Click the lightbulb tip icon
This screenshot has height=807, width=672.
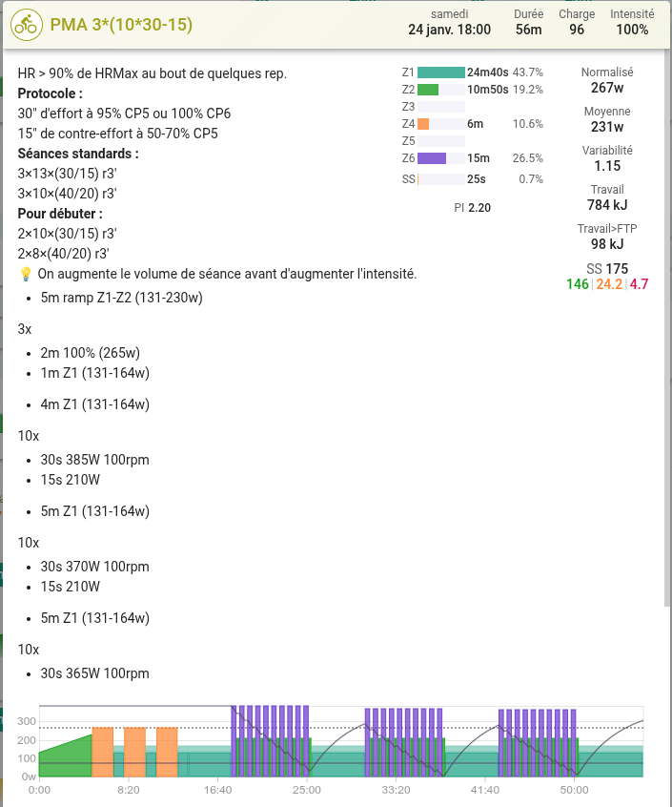tap(26, 274)
